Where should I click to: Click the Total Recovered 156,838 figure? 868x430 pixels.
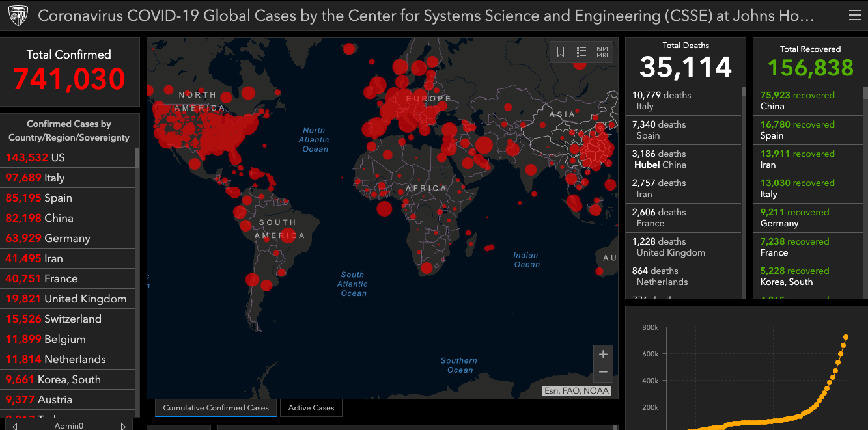[x=811, y=68]
